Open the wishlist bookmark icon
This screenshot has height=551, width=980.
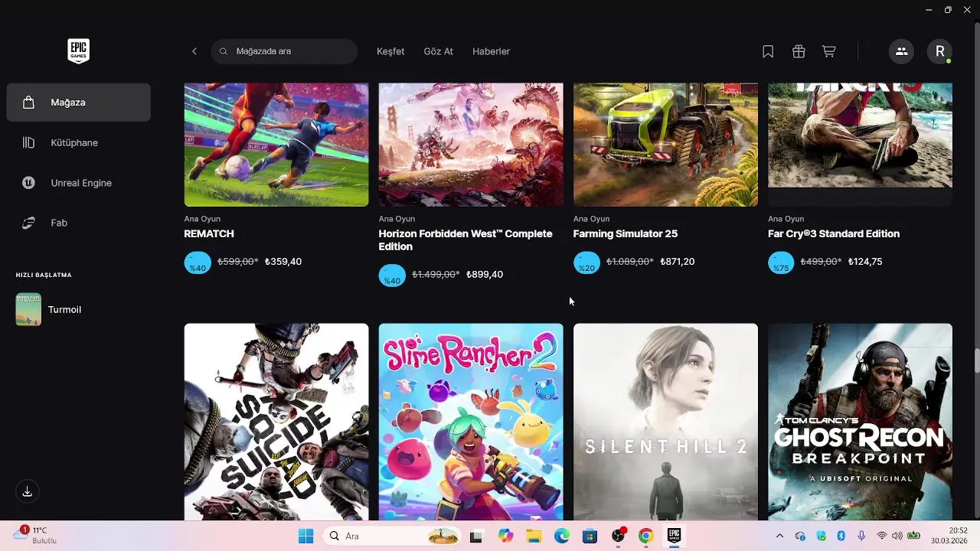768,51
